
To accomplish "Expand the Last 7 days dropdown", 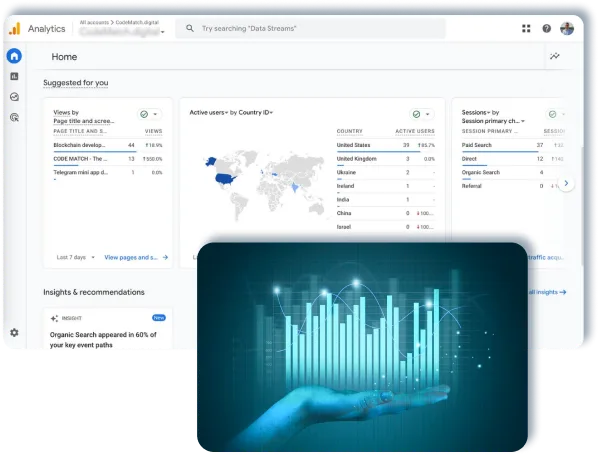I will tap(75, 257).
